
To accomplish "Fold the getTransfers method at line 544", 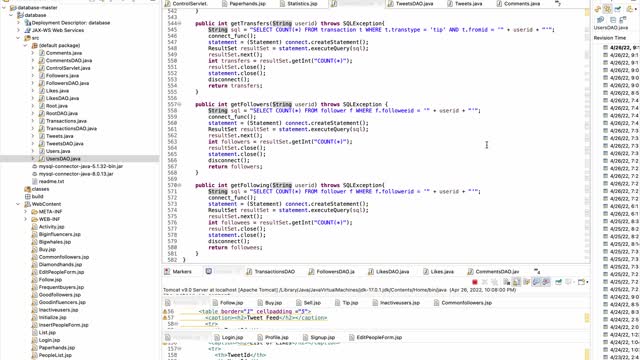I will [180, 24].
